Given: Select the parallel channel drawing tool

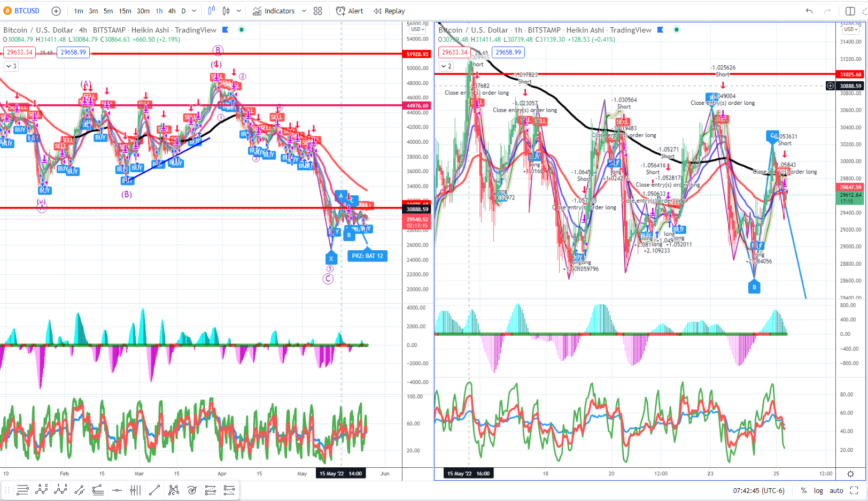Looking at the screenshot, I should (x=79, y=490).
